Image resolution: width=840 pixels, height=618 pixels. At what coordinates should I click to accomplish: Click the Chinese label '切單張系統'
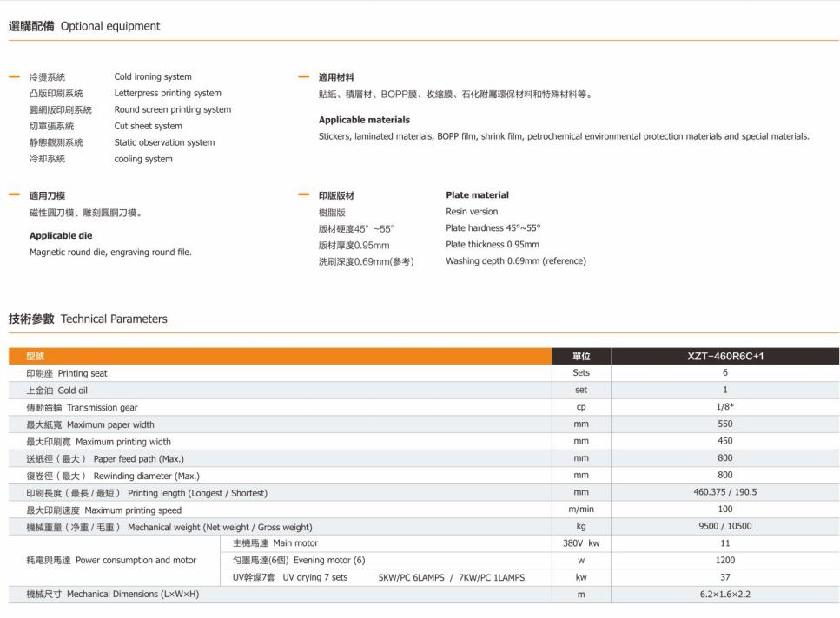click(x=51, y=126)
